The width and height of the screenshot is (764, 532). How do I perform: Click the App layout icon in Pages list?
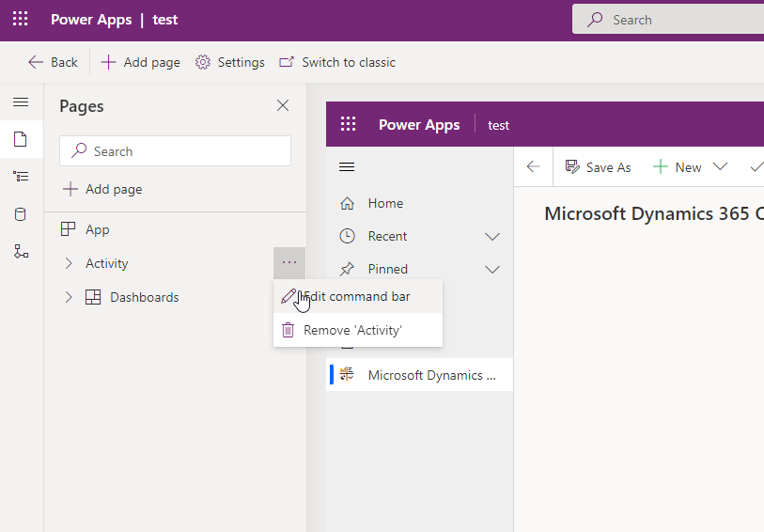tap(69, 229)
